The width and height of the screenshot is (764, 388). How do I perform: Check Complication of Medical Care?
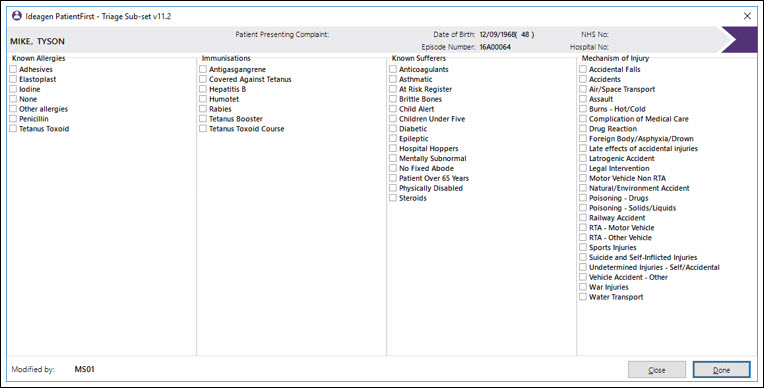(x=583, y=118)
